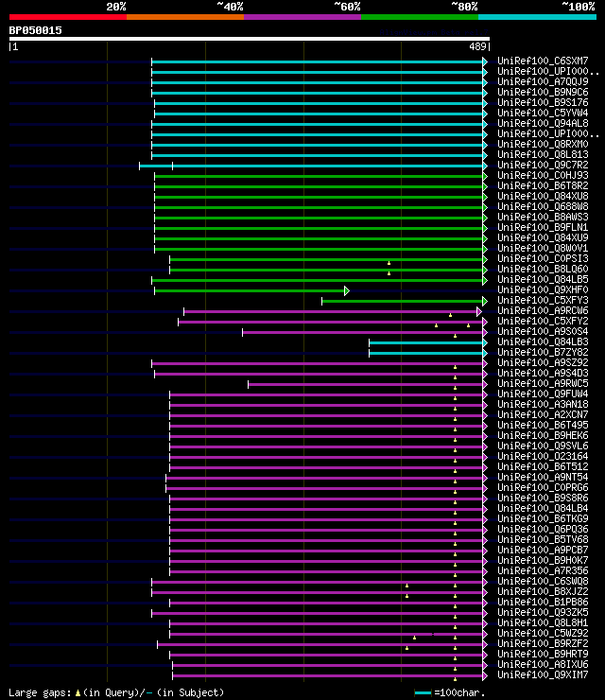This screenshot has height=700, width=605.
Task: Open hit UniRef100_B9RZF2
Action: coord(543,643)
